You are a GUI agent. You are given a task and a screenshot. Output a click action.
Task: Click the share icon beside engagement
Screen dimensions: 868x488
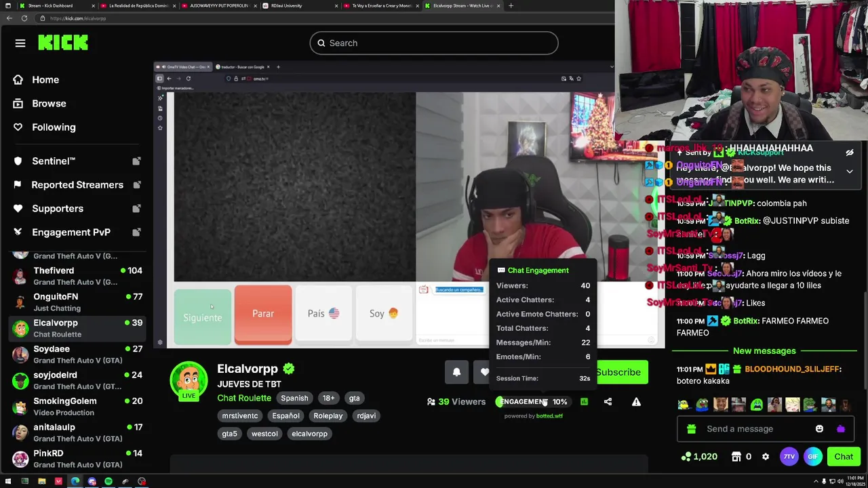point(608,402)
